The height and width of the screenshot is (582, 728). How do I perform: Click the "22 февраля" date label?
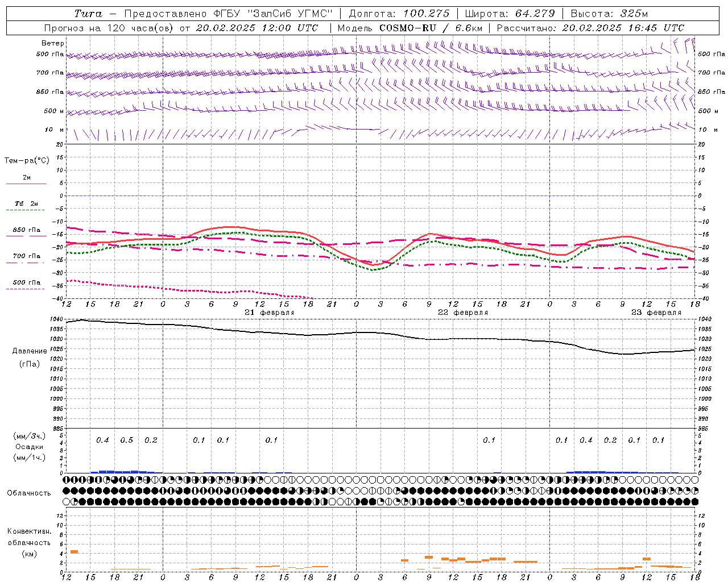[x=463, y=313]
